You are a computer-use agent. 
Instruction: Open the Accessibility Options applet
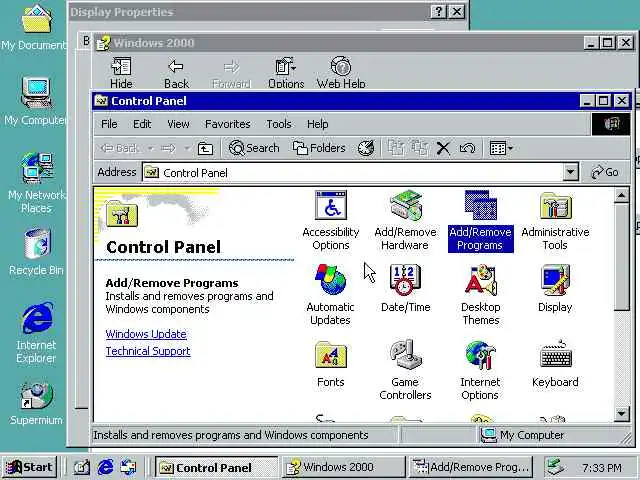pos(331,220)
